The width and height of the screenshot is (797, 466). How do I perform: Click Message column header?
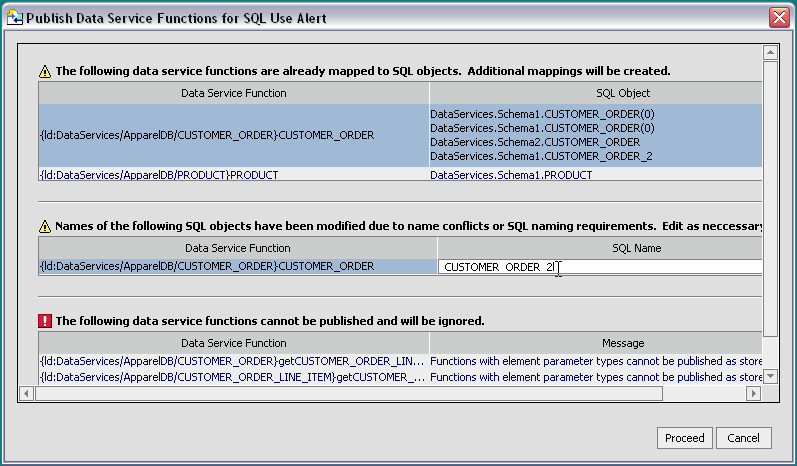click(596, 343)
